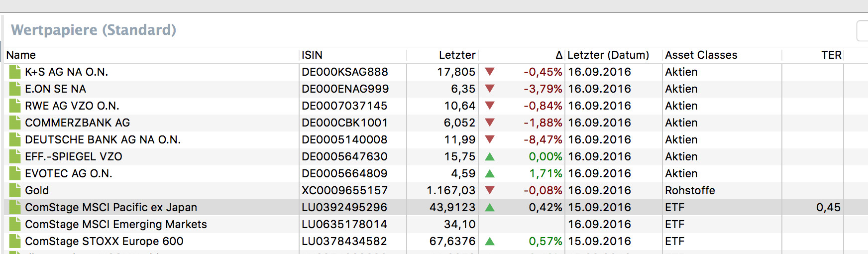The height and width of the screenshot is (254, 868).
Task: Click ISIN DE000CBK1001
Action: tap(344, 123)
